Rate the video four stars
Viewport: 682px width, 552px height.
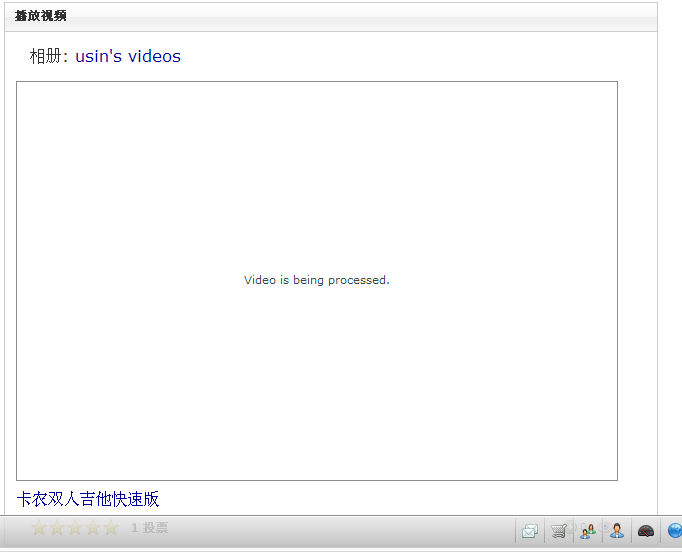point(93,528)
